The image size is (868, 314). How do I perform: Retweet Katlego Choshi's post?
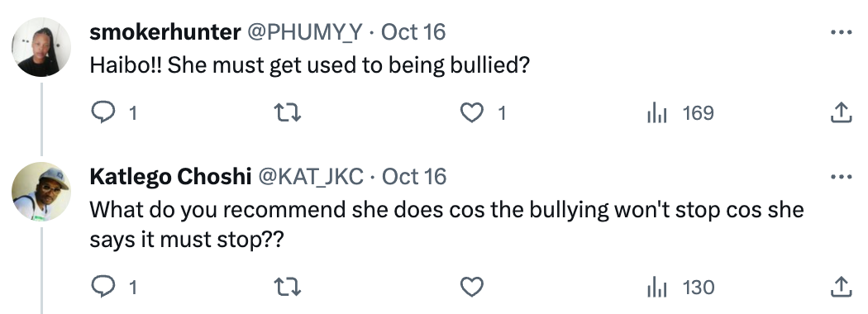[288, 288]
